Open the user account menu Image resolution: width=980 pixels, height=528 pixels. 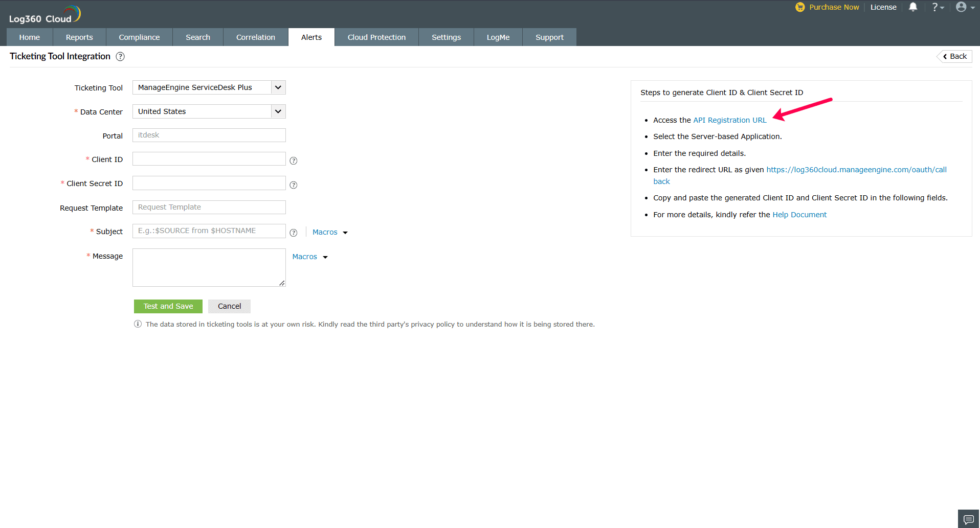(965, 7)
